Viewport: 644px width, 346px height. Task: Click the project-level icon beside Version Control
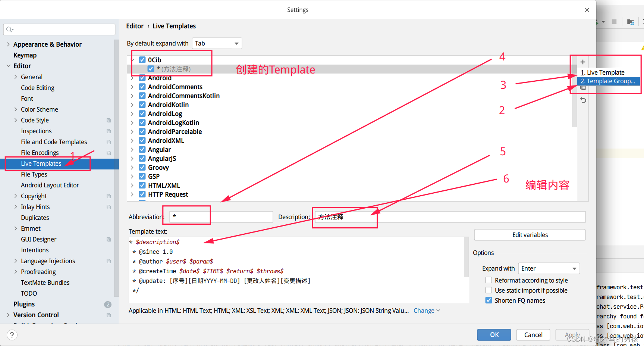pos(109,315)
